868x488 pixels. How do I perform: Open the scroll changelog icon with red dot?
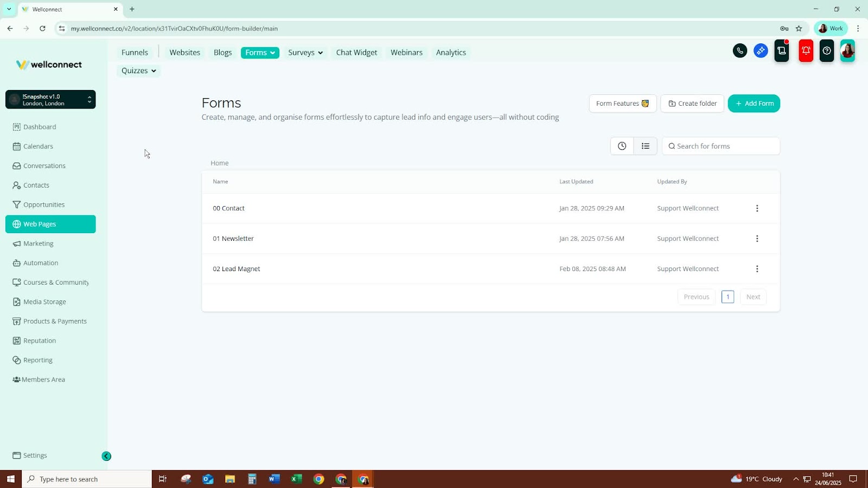[782, 51]
